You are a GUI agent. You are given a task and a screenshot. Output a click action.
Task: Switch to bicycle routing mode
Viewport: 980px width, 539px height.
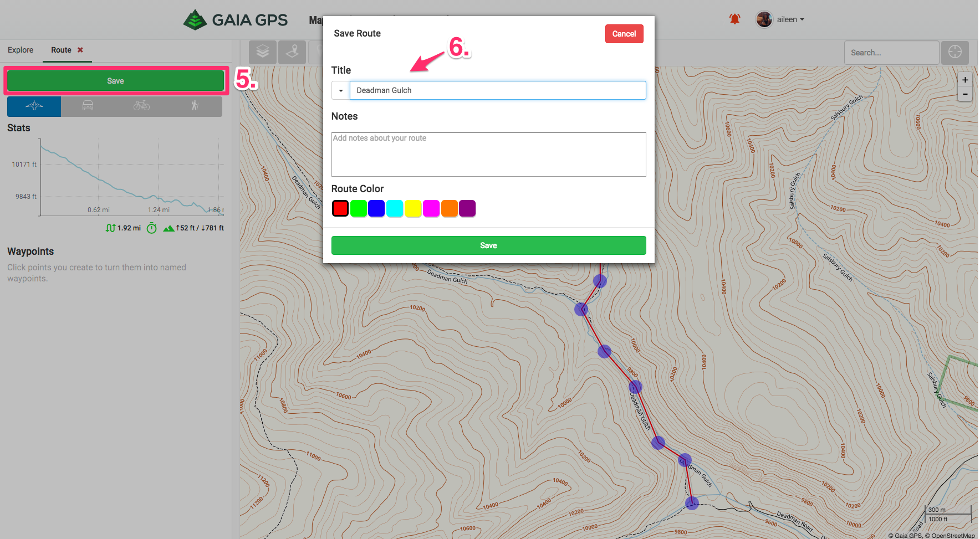click(141, 106)
